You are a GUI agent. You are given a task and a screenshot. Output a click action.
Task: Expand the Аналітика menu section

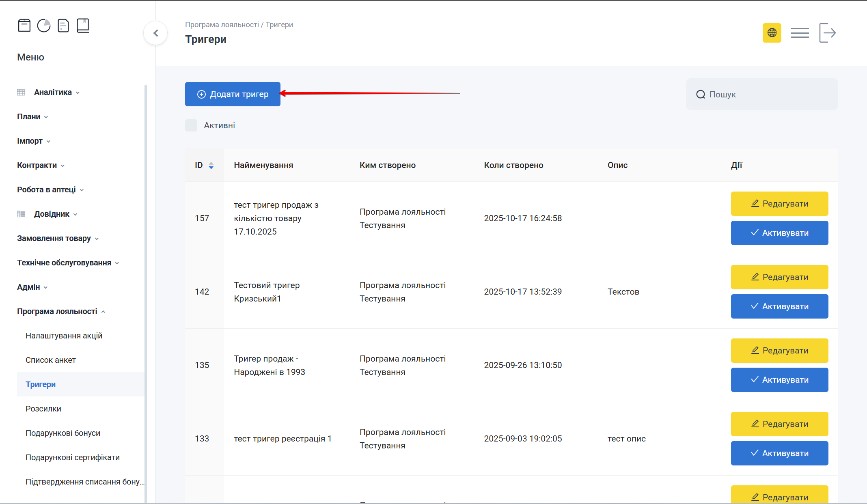[x=53, y=93]
